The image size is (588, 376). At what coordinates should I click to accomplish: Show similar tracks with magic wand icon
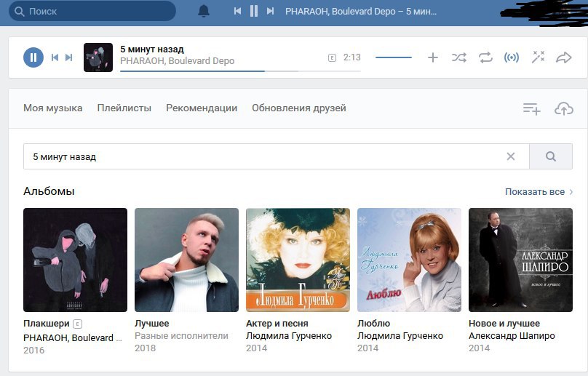538,57
